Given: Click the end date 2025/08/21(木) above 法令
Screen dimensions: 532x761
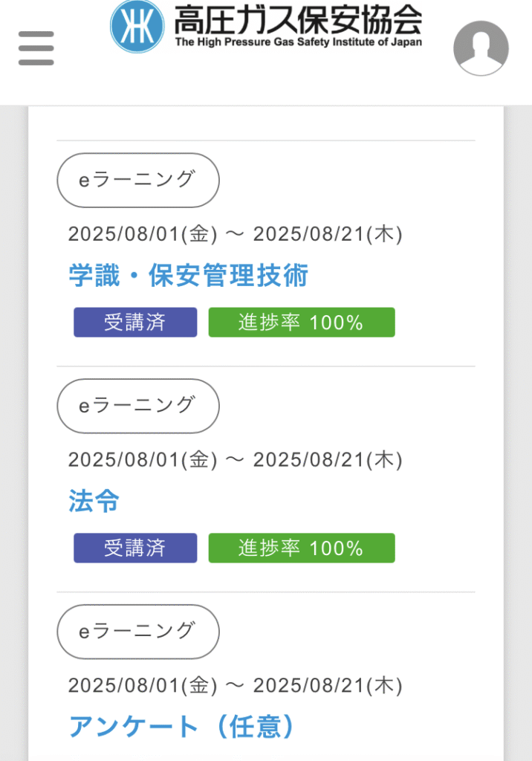Looking at the screenshot, I should (328, 460).
